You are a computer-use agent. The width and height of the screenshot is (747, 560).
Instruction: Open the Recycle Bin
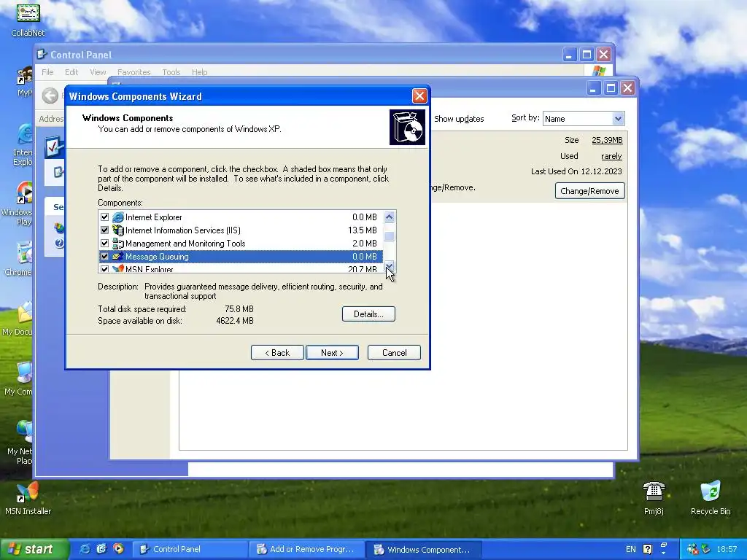click(x=711, y=499)
